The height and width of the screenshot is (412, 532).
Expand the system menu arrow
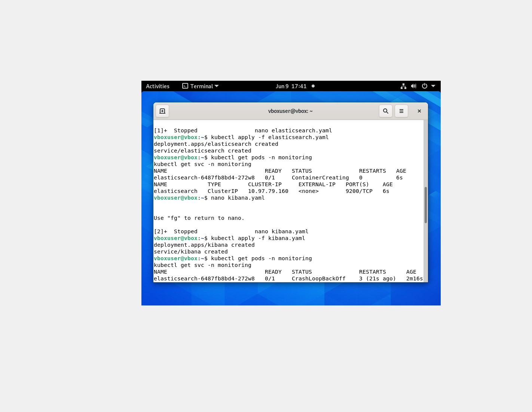(x=433, y=86)
